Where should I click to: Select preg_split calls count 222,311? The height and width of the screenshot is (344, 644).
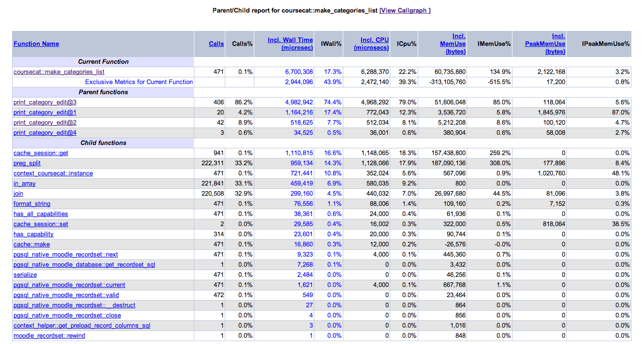(212, 163)
